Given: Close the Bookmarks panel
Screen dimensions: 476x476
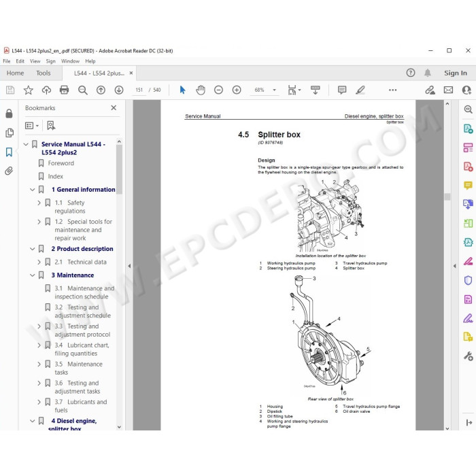Looking at the screenshot, I should 114,107.
